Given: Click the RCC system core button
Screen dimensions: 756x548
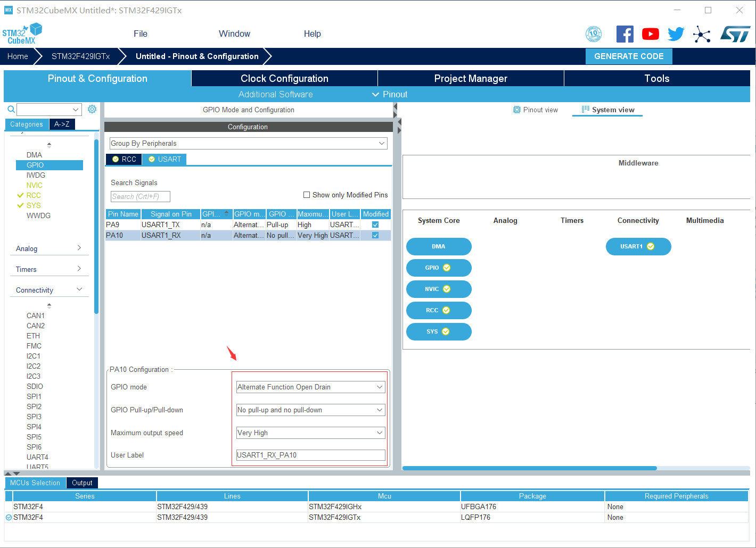Looking at the screenshot, I should click(439, 310).
